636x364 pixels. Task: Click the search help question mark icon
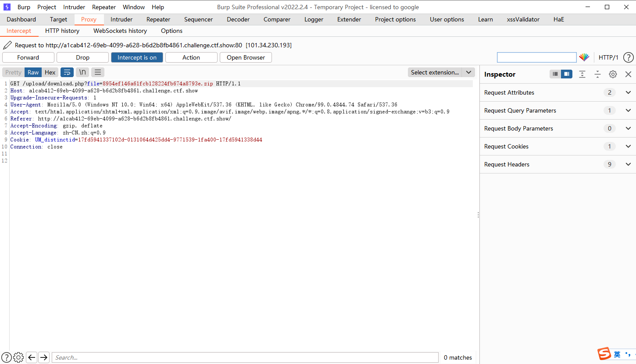pyautogui.click(x=7, y=357)
